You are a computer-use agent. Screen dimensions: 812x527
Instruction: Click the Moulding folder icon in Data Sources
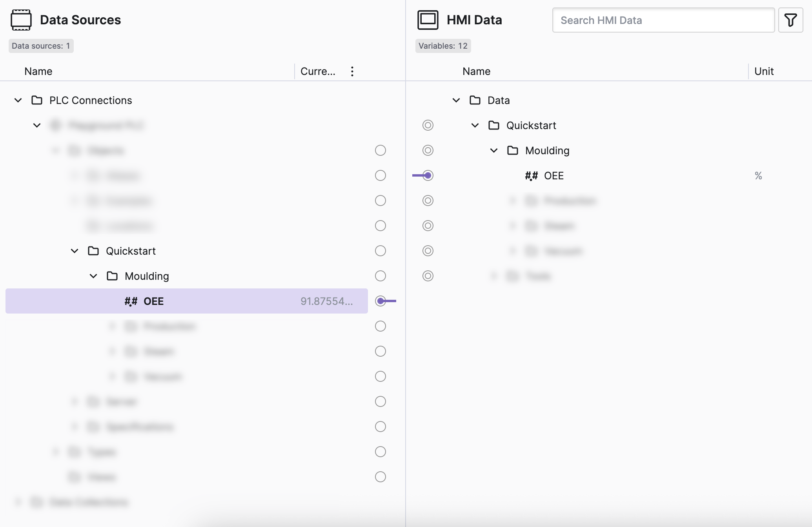point(112,276)
